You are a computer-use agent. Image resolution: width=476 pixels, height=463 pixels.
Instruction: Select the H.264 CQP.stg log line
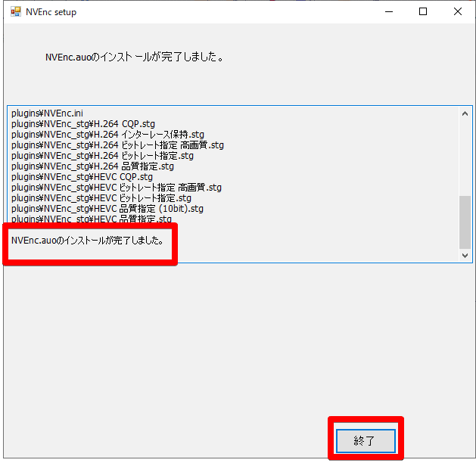(x=83, y=124)
